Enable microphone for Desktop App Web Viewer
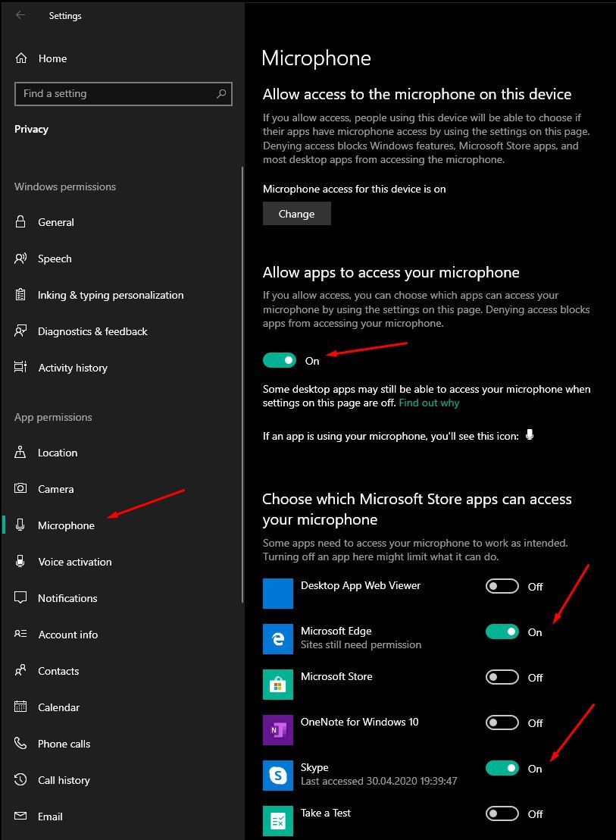 point(502,586)
